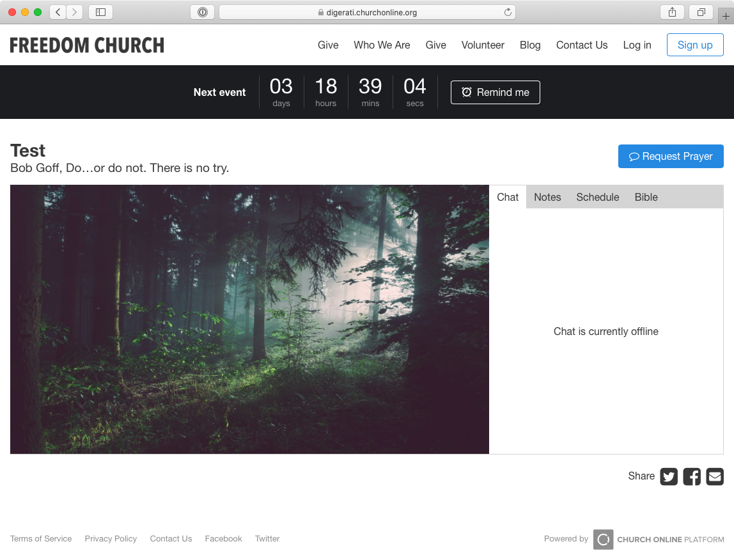
Task: Share via Facebook icon
Action: tap(692, 477)
